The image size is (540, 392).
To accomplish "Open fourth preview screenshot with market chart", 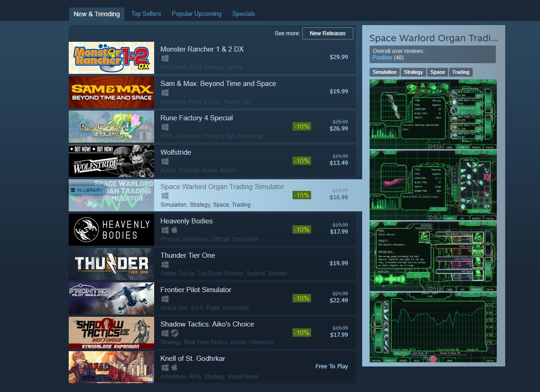I will pos(433,327).
